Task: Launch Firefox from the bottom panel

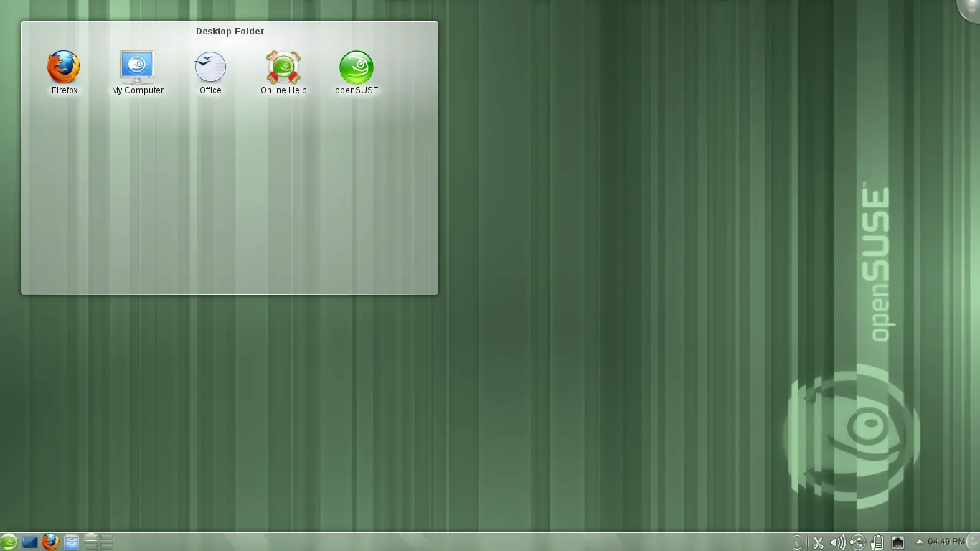Action: click(x=50, y=542)
